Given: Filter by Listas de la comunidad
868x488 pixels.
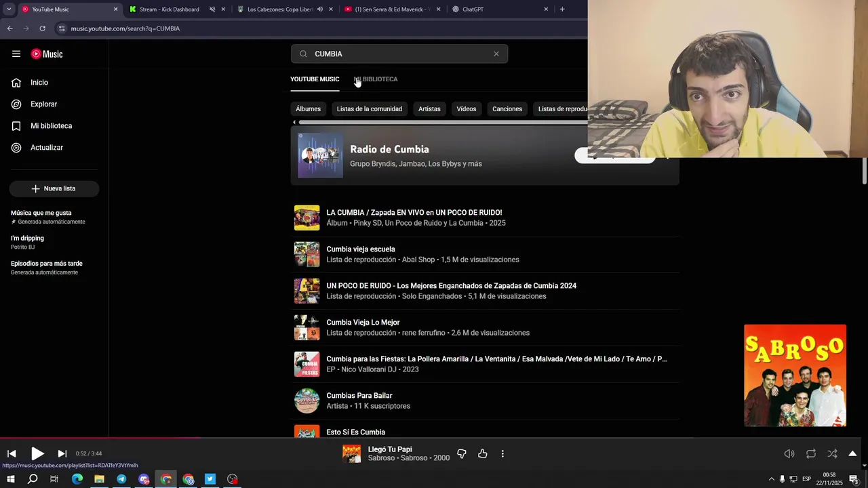Looking at the screenshot, I should click(370, 109).
